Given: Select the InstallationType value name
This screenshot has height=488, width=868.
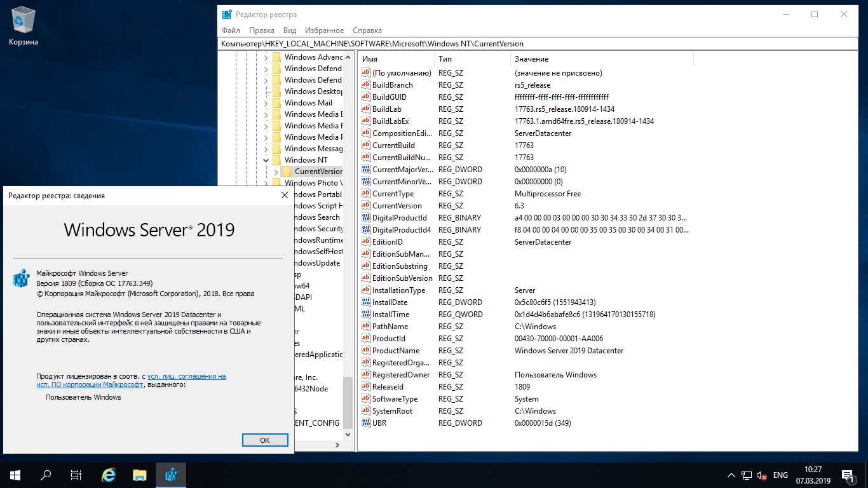Looking at the screenshot, I should pyautogui.click(x=398, y=290).
